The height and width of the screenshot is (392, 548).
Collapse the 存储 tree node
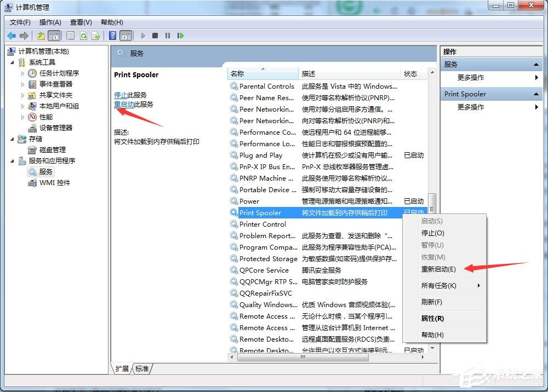pos(12,139)
